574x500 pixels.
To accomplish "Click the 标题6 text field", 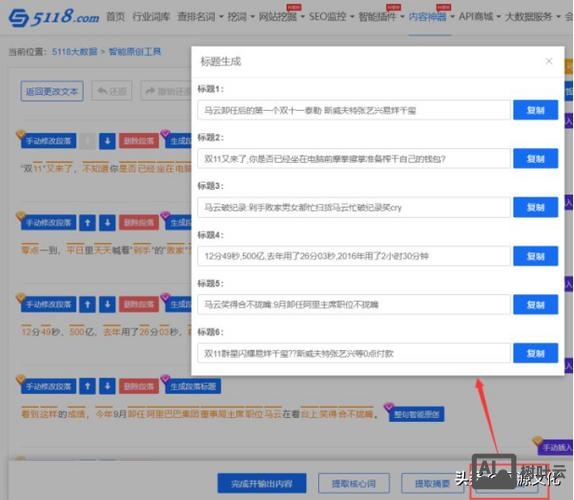I will click(x=354, y=353).
